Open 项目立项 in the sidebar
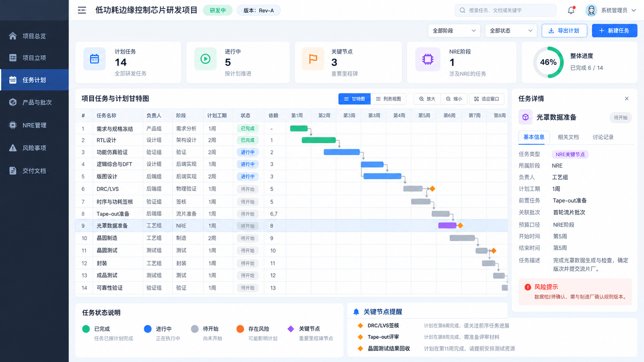Image resolution: width=644 pixels, height=362 pixels. 34,58
